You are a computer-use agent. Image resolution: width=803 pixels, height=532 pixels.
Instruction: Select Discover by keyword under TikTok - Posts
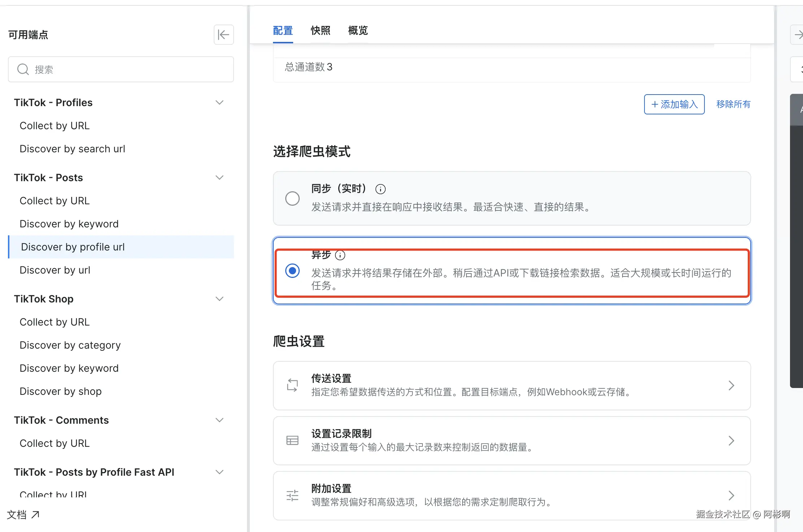point(69,224)
